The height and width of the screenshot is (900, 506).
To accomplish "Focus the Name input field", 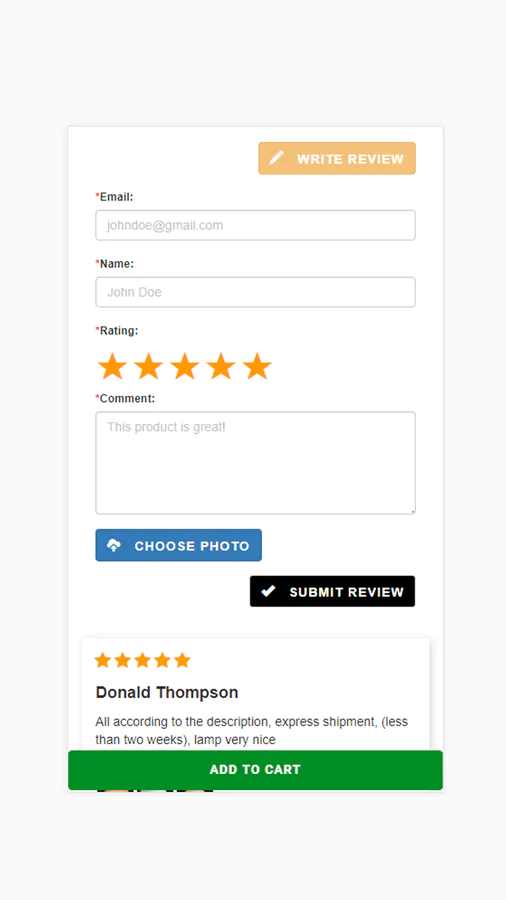I will click(x=255, y=292).
